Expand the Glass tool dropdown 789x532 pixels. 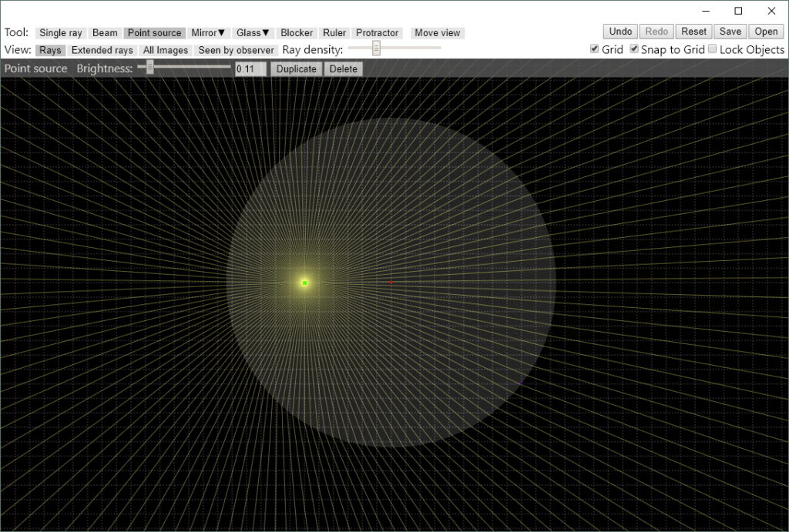pos(253,33)
